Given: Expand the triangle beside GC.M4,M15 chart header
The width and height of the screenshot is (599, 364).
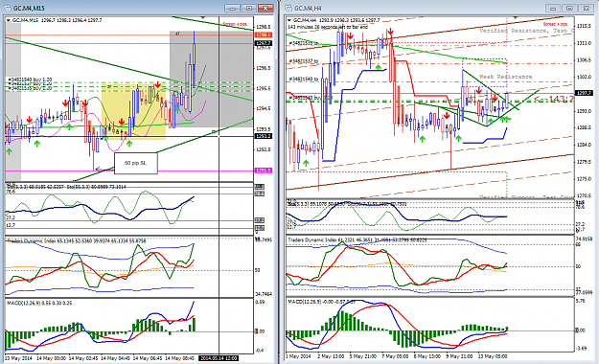Looking at the screenshot, I should [x=8, y=20].
